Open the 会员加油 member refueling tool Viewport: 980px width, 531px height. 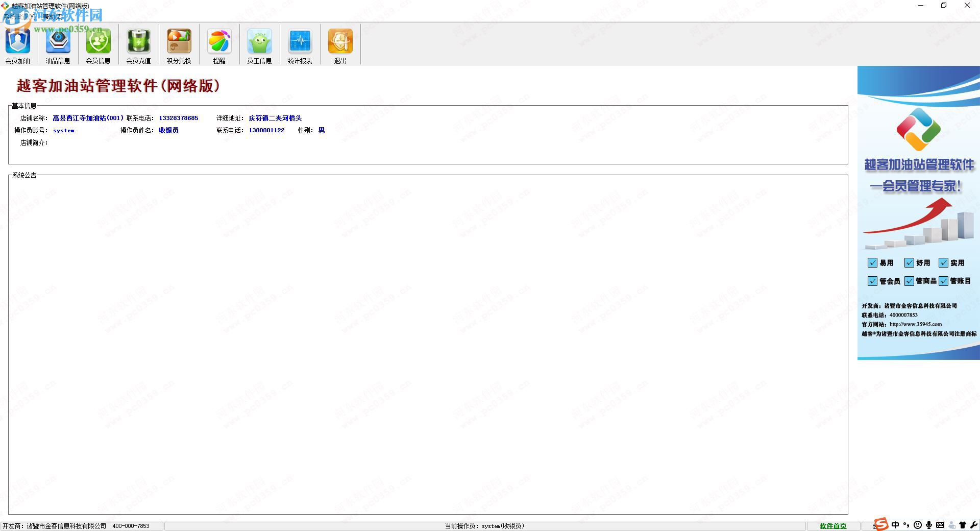coord(18,46)
